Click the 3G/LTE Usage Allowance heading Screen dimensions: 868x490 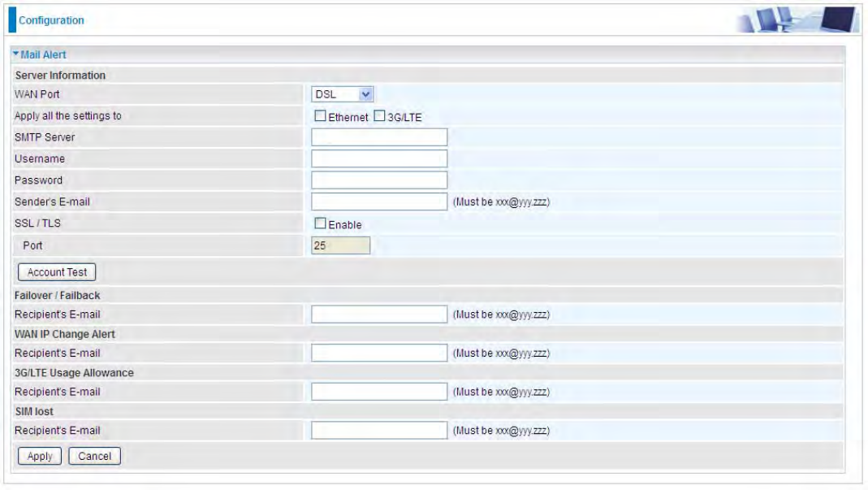coord(74,373)
